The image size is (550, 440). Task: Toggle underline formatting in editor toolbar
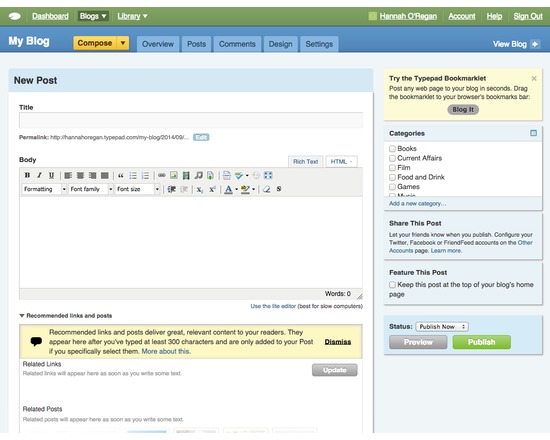pos(51,175)
